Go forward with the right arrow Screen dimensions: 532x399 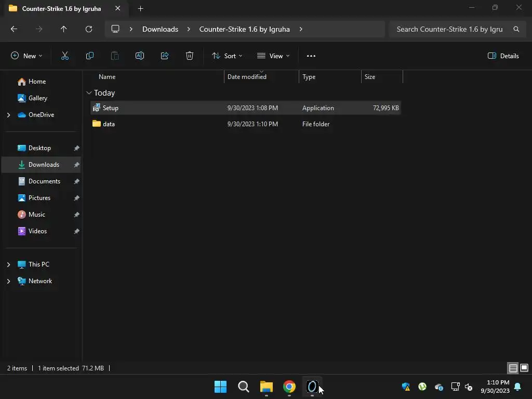(39, 29)
